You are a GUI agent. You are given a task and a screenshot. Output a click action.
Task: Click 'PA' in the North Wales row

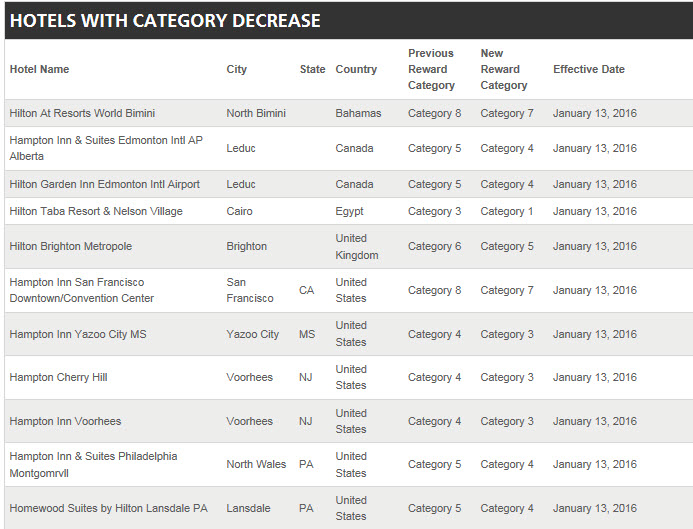[306, 464]
